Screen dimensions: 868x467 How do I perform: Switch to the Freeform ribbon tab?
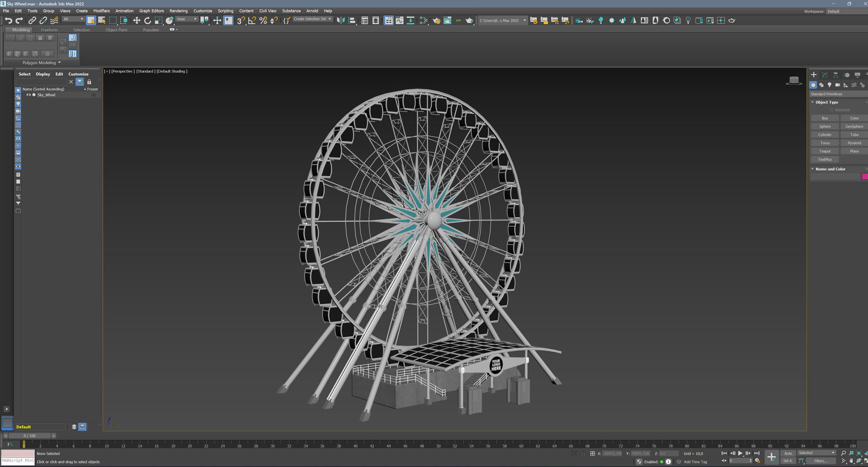click(49, 30)
